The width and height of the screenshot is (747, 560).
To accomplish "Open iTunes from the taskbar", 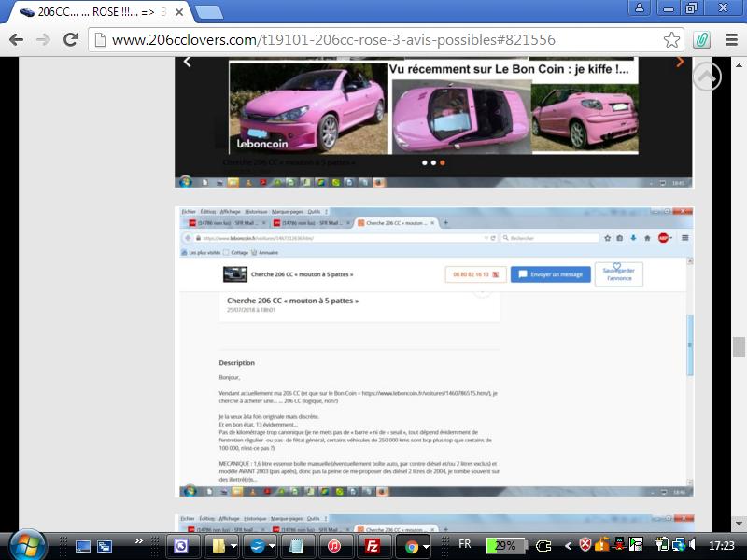I will pyautogui.click(x=334, y=546).
